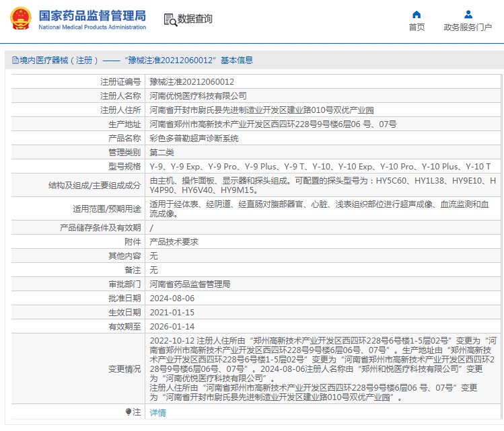Click the national emblem logo
The height and width of the screenshot is (431, 504).
20,19
